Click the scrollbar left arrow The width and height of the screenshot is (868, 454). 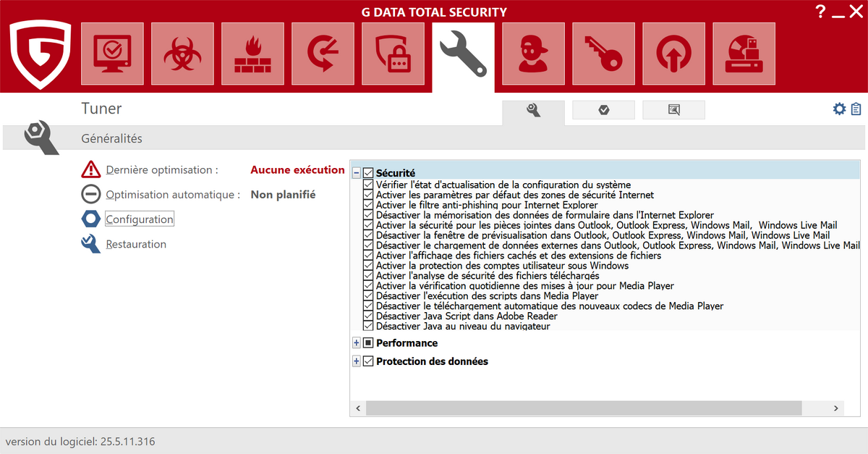358,408
